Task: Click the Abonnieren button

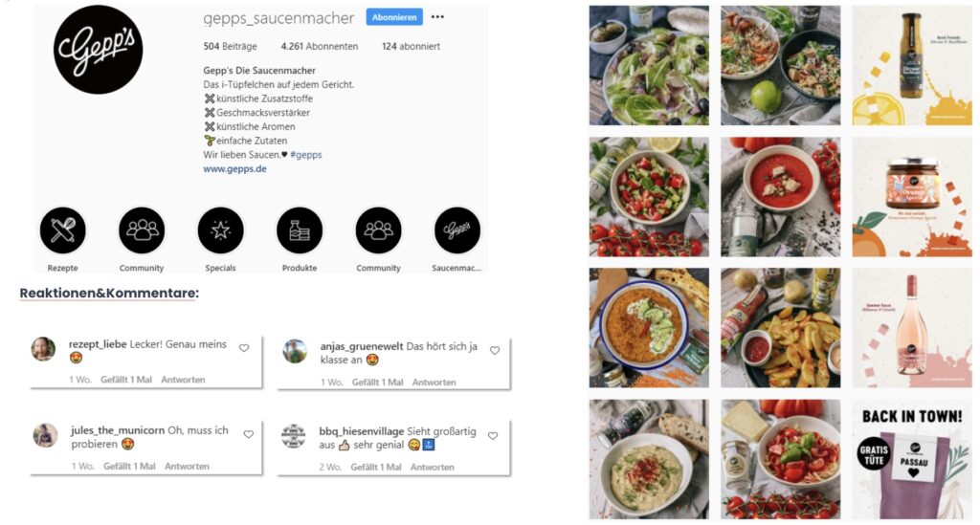Action: (x=394, y=17)
